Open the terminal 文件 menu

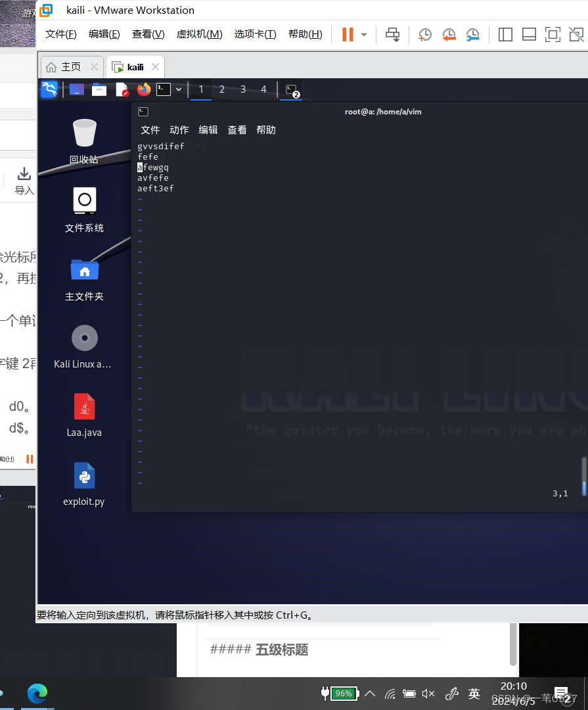150,130
